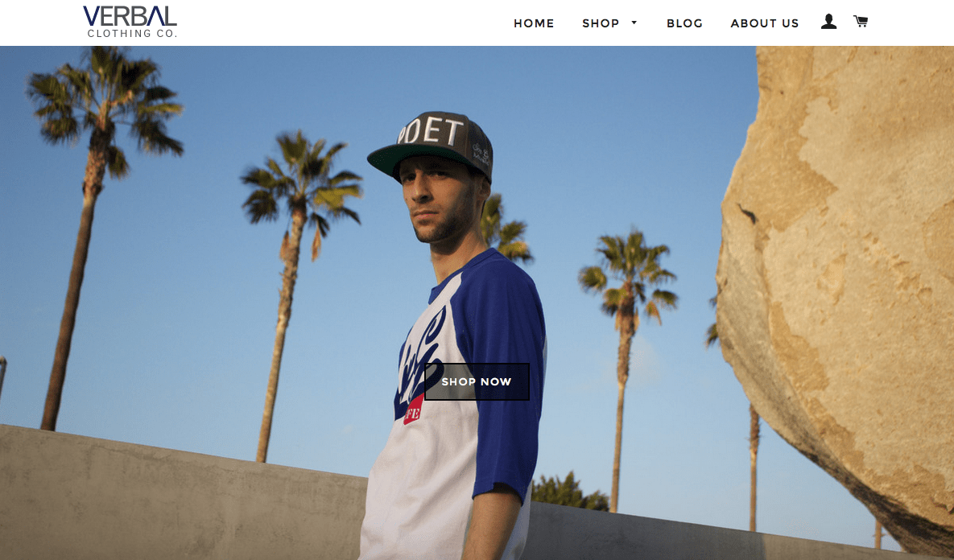Click the "CLOTHING CO." text under logo
954x560 pixels.
(x=132, y=34)
